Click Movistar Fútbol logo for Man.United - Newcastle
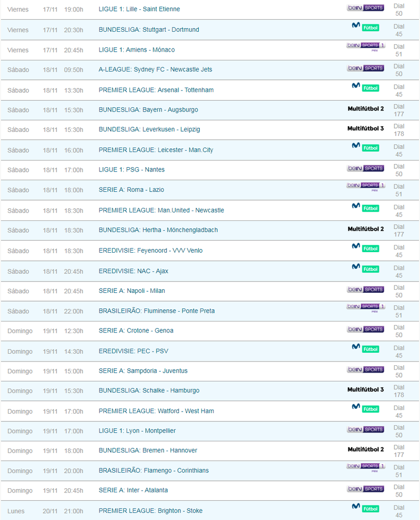Screen dimensions: 420x520 point(366,207)
